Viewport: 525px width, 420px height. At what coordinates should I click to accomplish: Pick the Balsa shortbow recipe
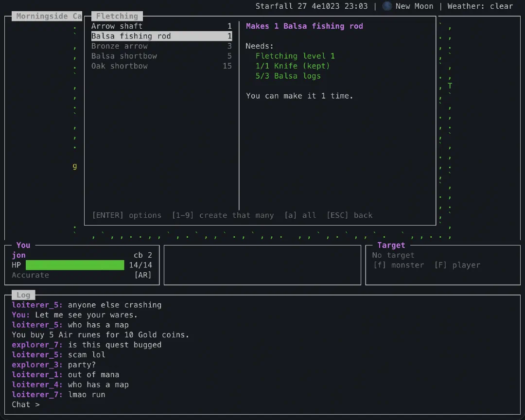point(161,56)
